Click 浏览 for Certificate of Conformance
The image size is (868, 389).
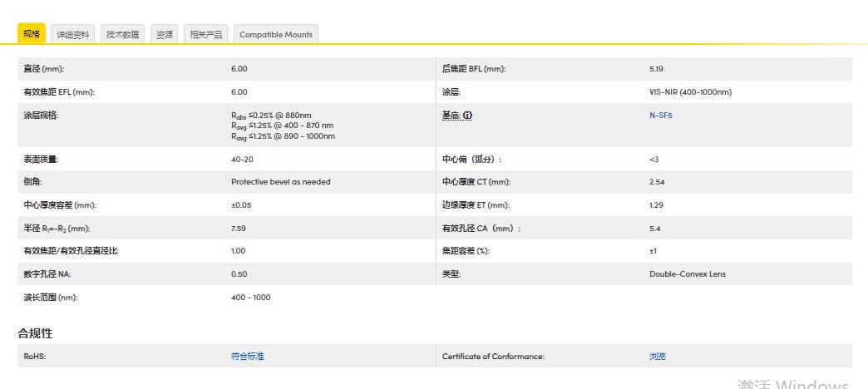(x=657, y=357)
